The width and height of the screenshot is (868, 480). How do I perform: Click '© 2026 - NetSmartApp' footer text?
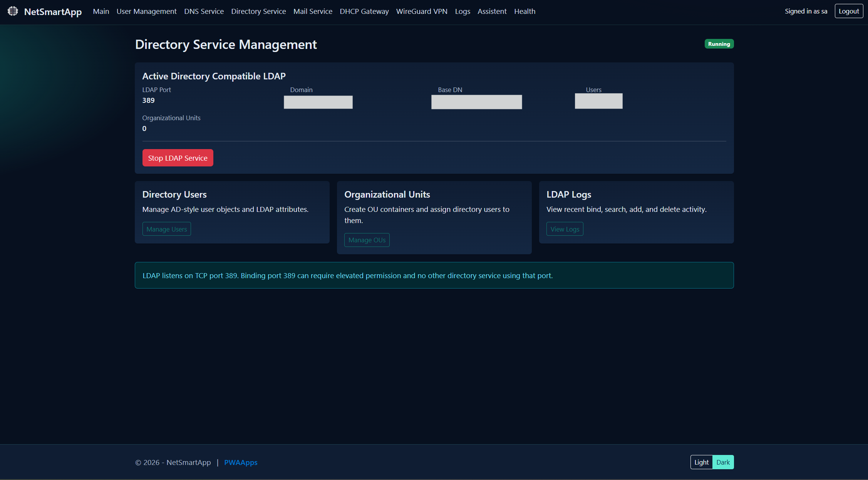pos(173,462)
